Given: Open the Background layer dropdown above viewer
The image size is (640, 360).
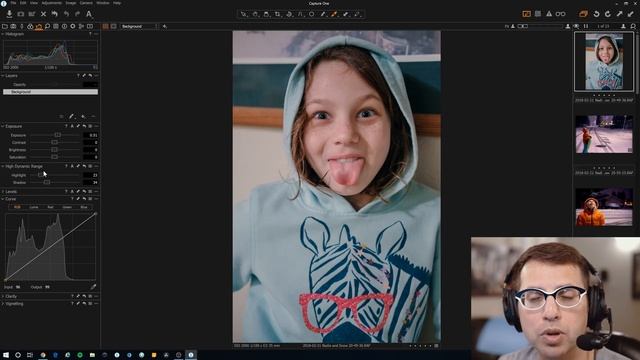Looking at the screenshot, I should (139, 26).
